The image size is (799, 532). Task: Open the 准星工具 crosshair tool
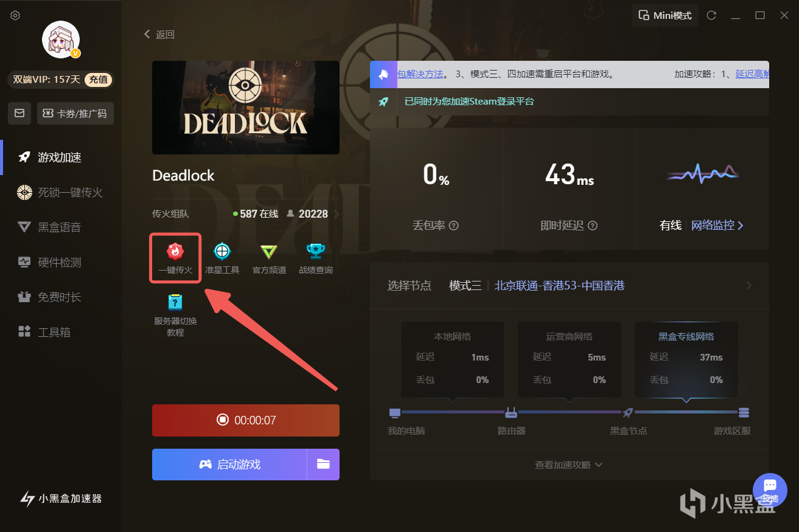click(222, 251)
